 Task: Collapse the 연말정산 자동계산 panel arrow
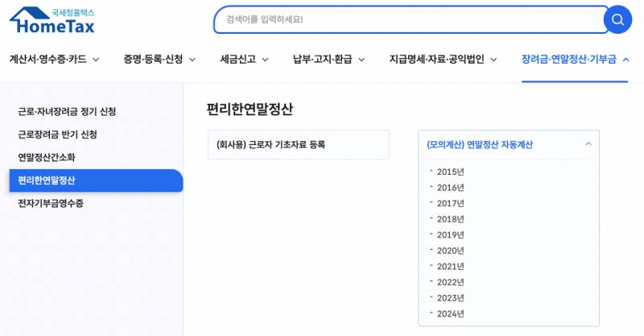coord(588,144)
